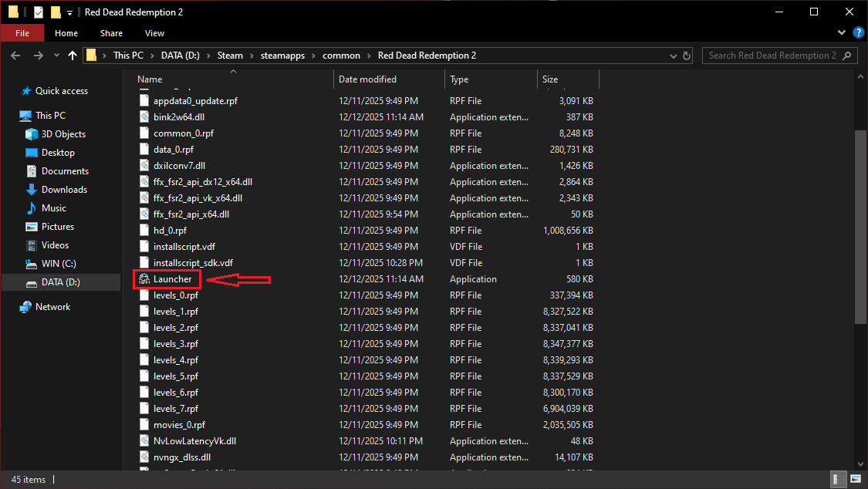
Task: Select the bink2w64.dll file icon
Action: (144, 117)
